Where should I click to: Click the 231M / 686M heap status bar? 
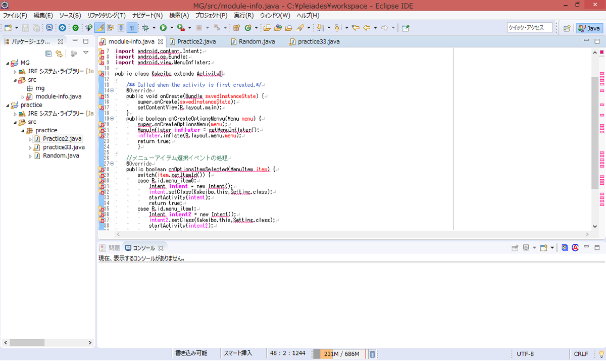338,354
